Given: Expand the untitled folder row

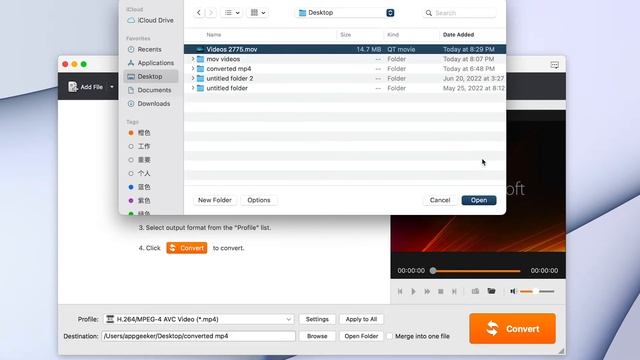Looking at the screenshot, I should (193, 88).
